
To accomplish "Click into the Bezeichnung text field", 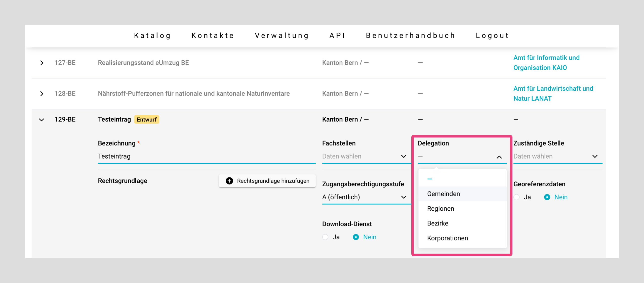I will (x=206, y=156).
